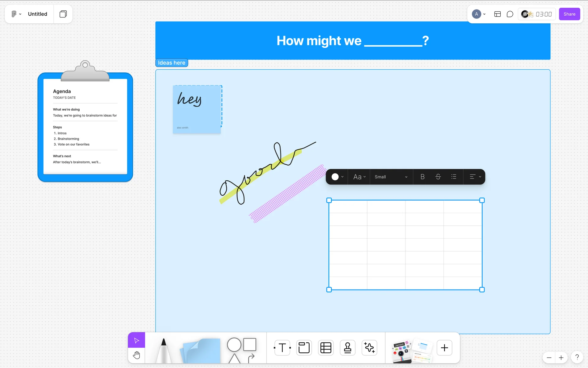Viewport: 588px width, 368px height.
Task: Switch to the hand tool
Action: 137,355
